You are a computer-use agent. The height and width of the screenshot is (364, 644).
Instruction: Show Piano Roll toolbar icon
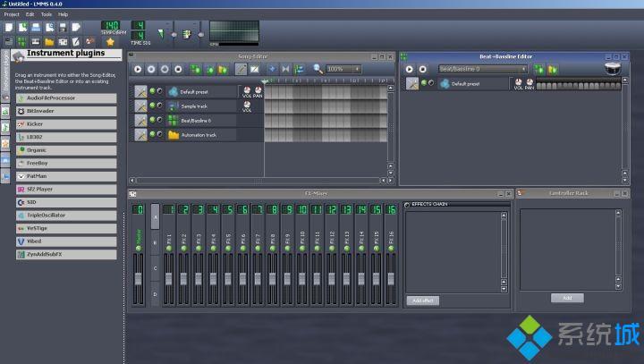click(36, 41)
